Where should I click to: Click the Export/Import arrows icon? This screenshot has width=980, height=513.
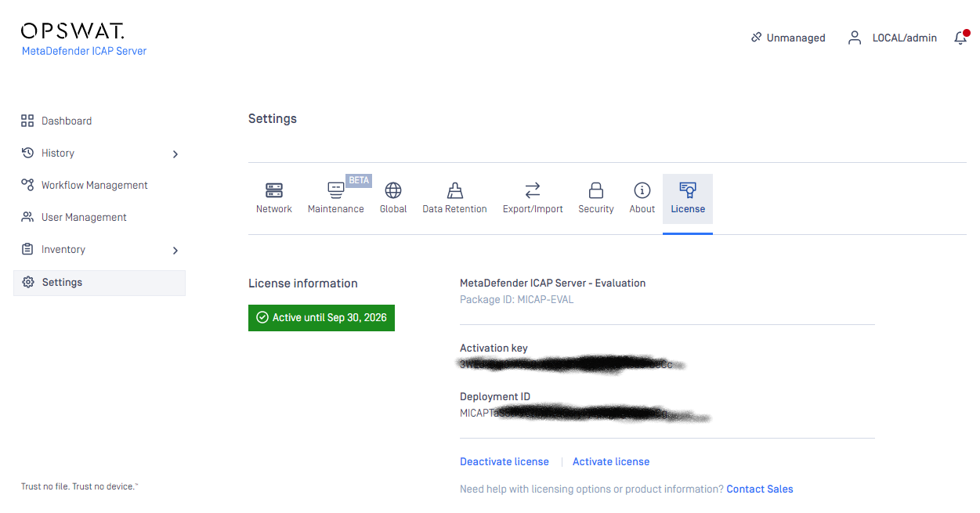pos(533,190)
